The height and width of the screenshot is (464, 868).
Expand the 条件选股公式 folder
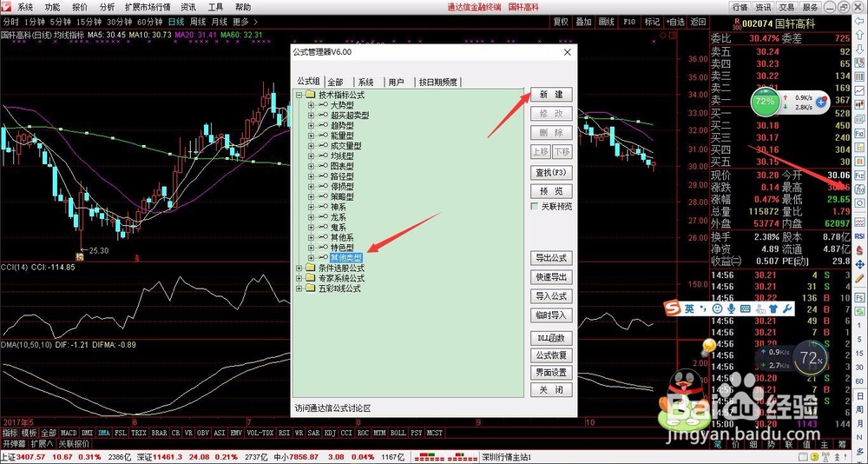tap(299, 268)
